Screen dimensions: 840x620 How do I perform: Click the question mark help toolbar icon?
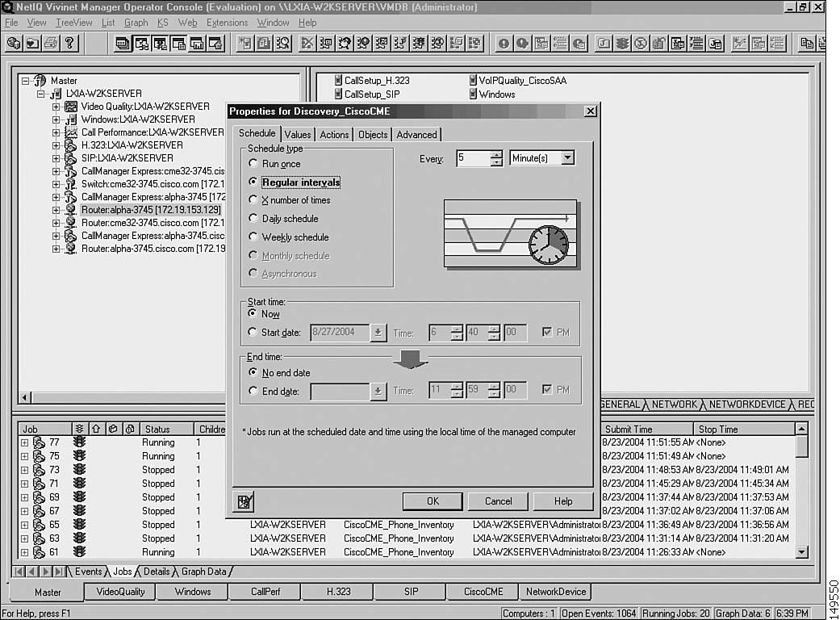tap(69, 44)
